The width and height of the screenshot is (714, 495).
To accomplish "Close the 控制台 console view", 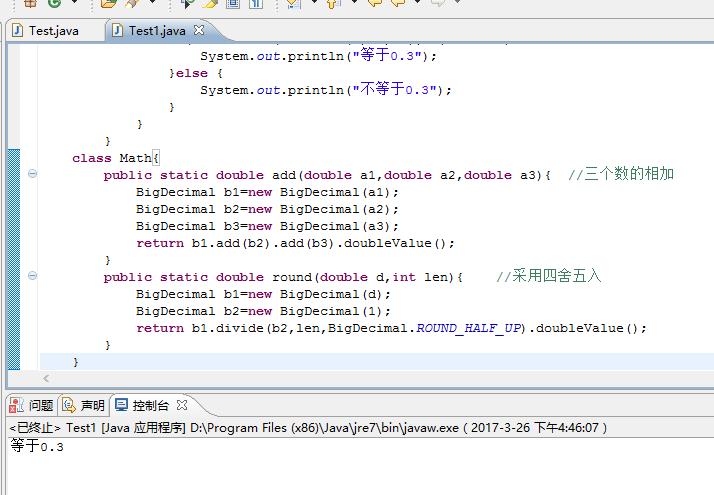I will [x=182, y=405].
